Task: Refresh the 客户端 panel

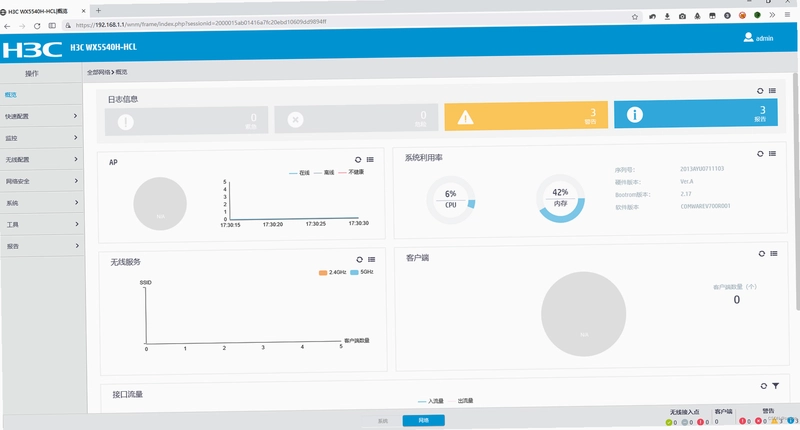Action: click(x=761, y=254)
